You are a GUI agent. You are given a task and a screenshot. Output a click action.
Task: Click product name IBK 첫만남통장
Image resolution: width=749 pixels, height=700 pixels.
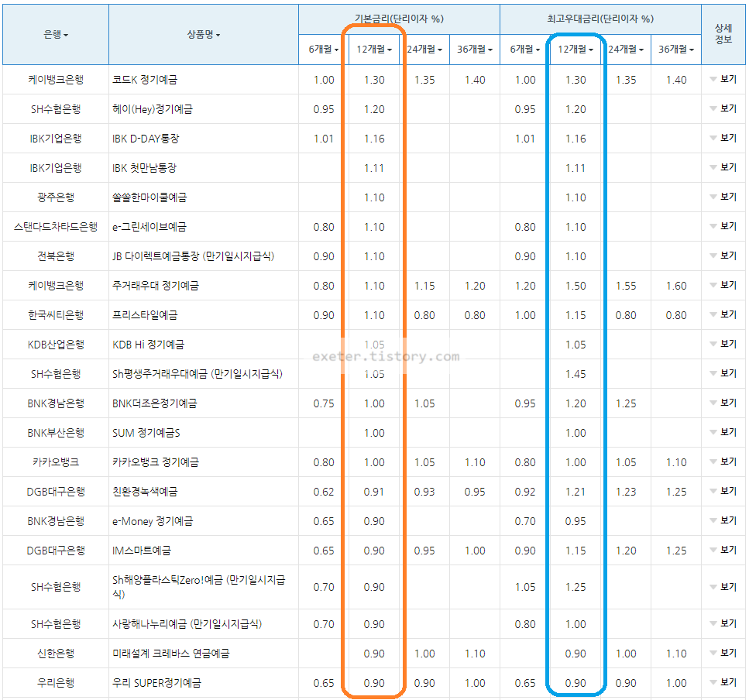pos(144,168)
